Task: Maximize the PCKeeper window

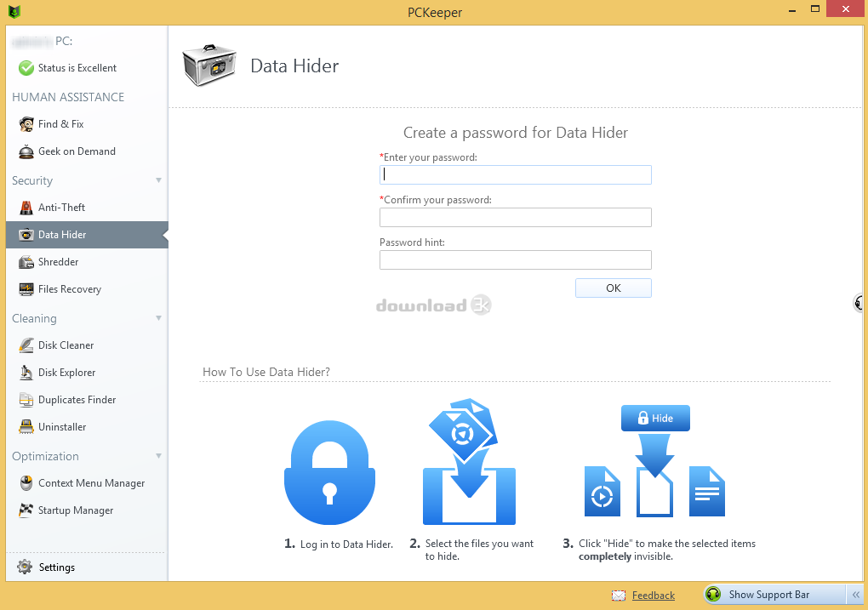Action: point(815,9)
